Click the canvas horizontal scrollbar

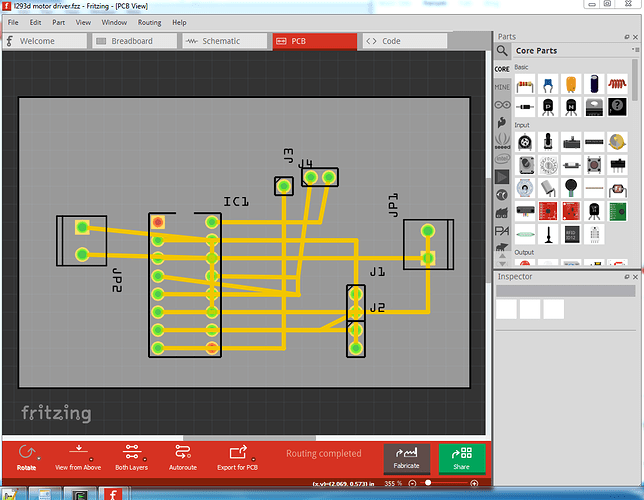(249, 438)
